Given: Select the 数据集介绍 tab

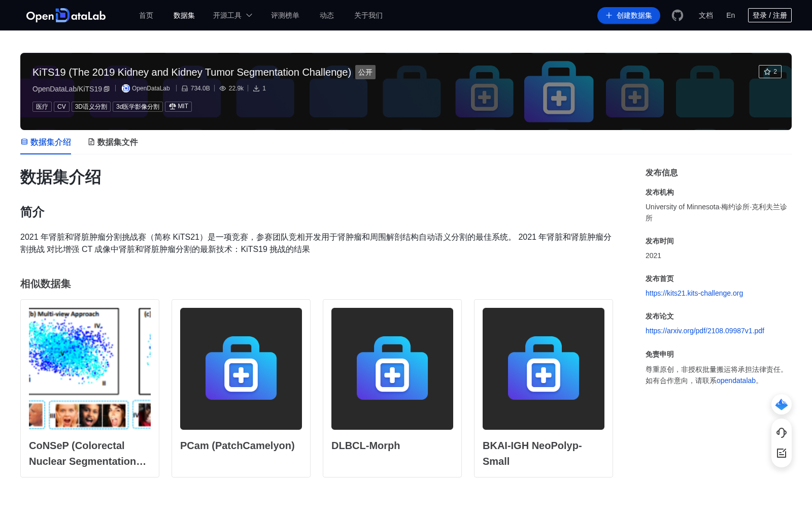Looking at the screenshot, I should 46,142.
